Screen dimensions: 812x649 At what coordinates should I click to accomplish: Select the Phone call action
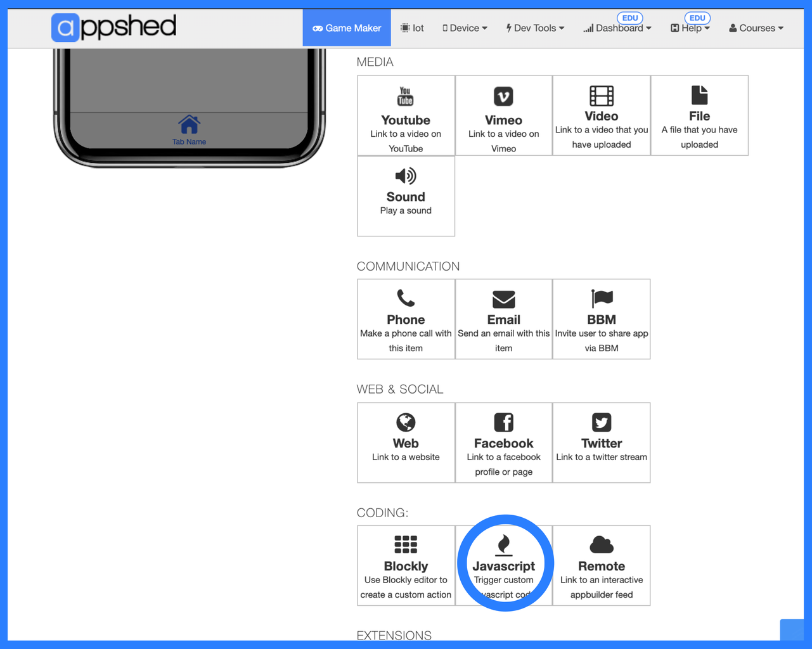pos(406,317)
